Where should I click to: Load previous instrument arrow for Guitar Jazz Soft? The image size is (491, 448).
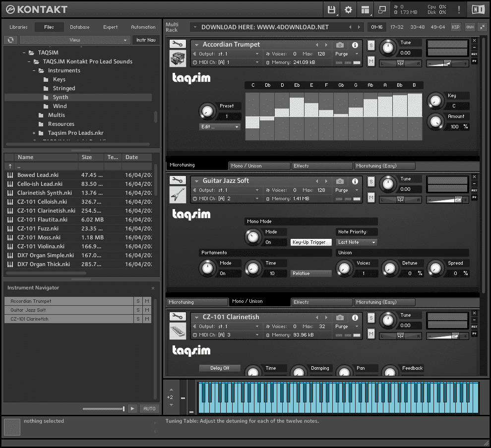click(317, 181)
